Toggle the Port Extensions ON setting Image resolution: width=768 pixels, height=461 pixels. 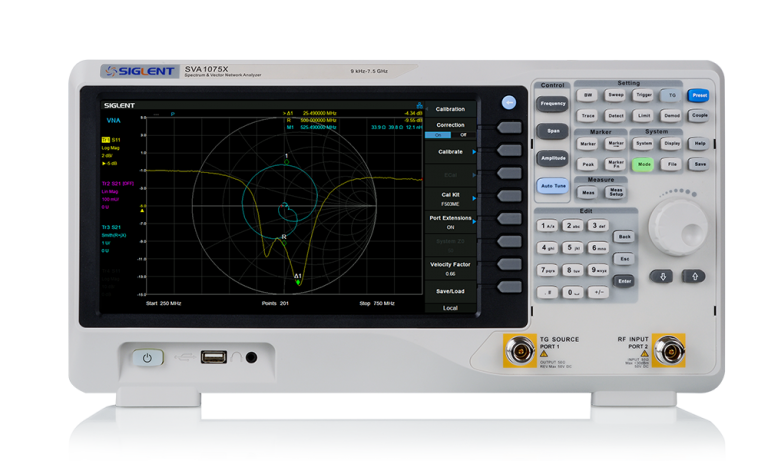tap(450, 222)
